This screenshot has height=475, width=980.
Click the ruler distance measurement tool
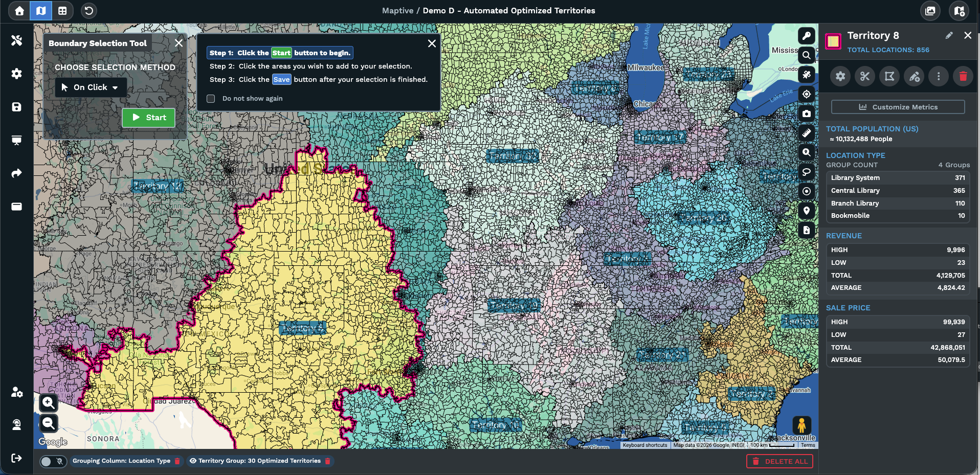[806, 133]
